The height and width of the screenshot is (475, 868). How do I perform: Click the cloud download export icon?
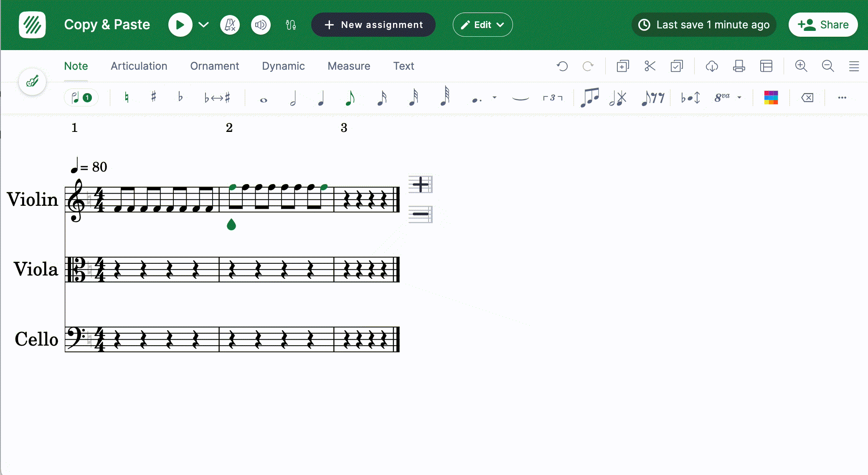point(712,66)
